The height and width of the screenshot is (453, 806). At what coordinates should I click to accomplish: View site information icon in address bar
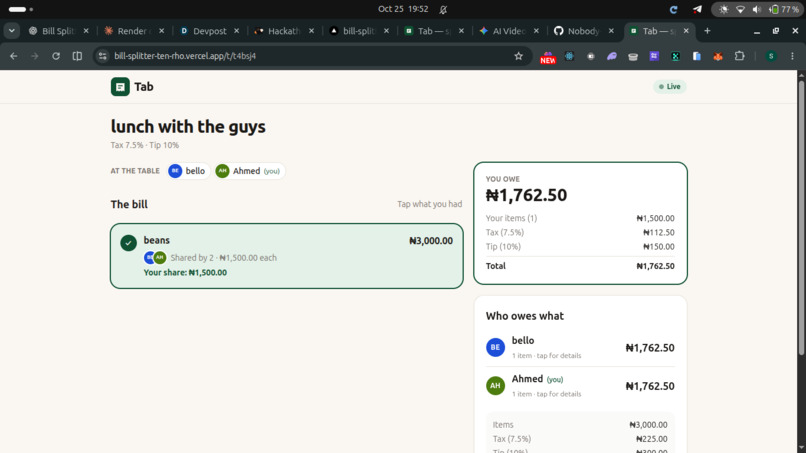pos(102,56)
